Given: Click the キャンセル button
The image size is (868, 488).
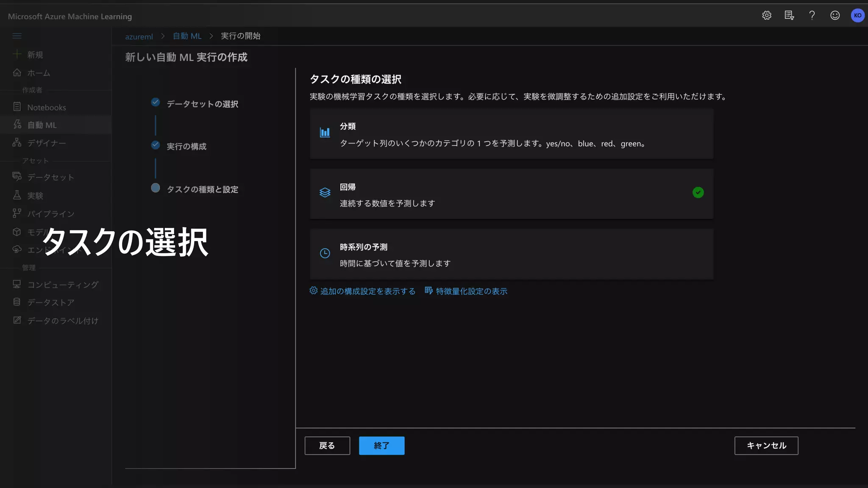Looking at the screenshot, I should click(x=766, y=446).
